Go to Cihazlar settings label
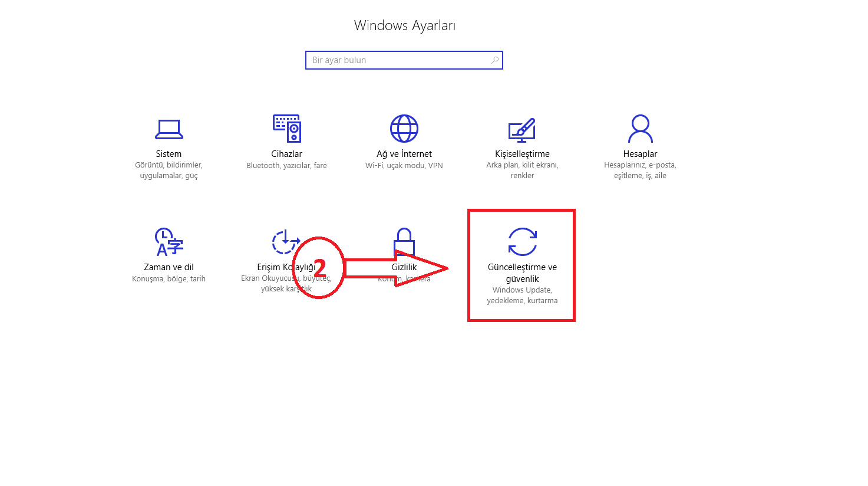 click(x=286, y=154)
